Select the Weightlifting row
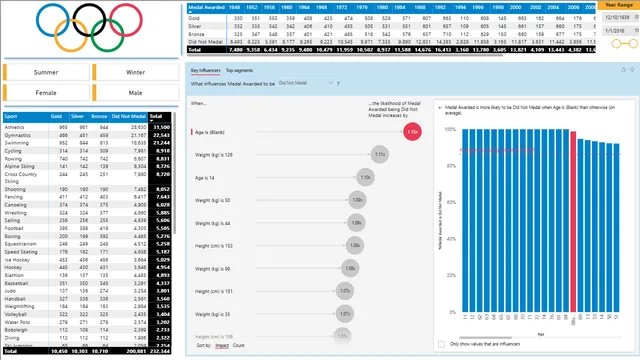The image size is (640, 360). point(87,307)
